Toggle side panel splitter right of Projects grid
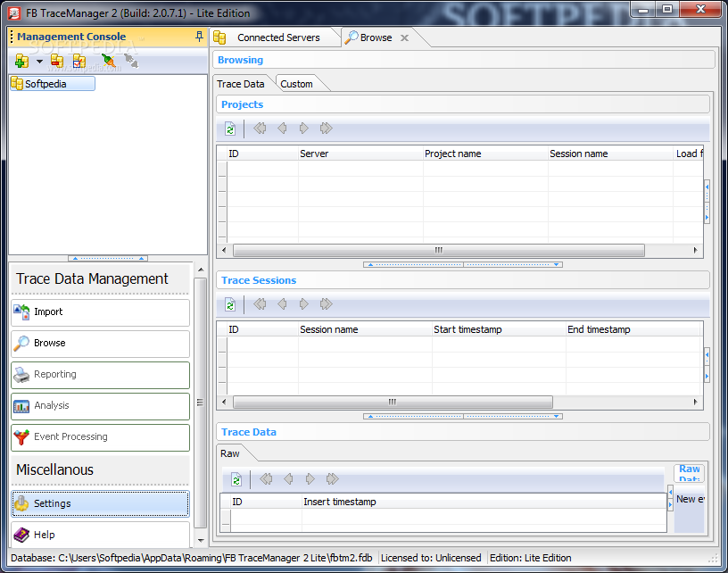This screenshot has width=728, height=573. click(x=707, y=202)
